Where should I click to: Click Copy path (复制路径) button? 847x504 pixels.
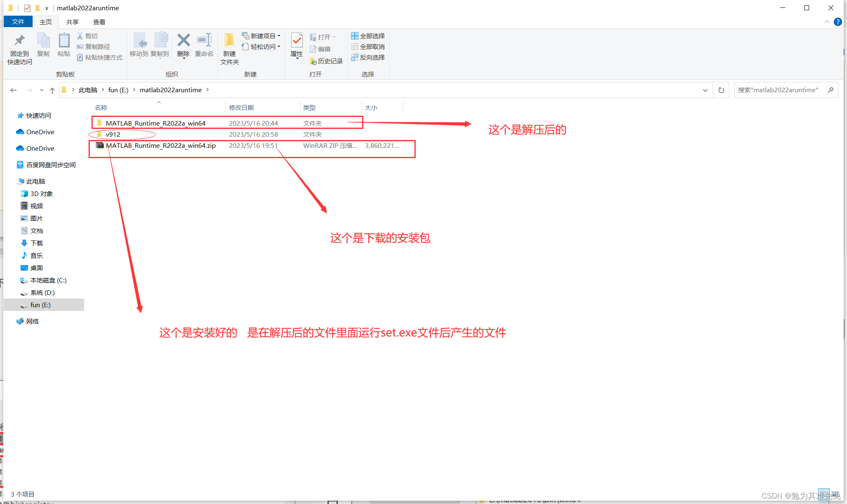pyautogui.click(x=94, y=47)
